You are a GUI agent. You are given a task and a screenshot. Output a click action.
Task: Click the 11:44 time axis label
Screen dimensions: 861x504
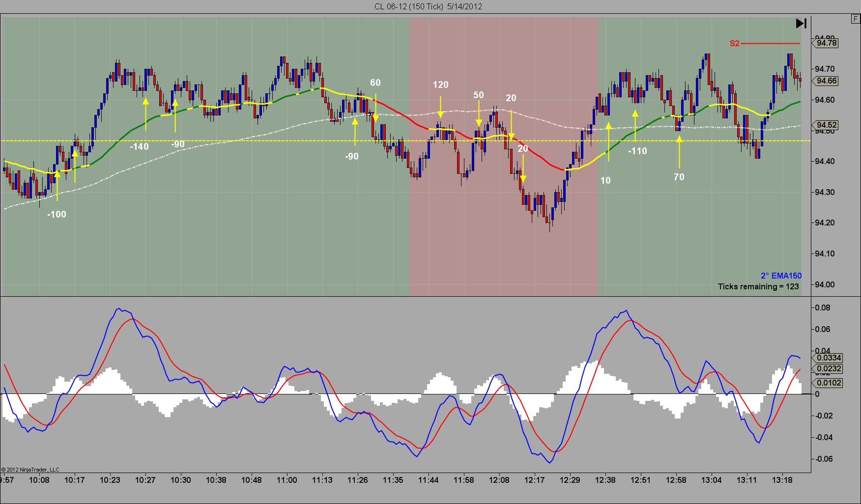428,480
